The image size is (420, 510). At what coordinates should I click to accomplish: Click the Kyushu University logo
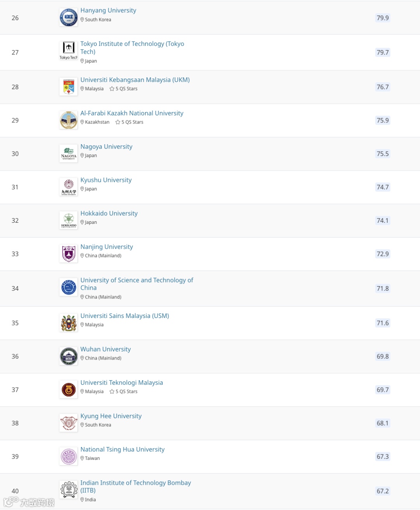tap(68, 187)
